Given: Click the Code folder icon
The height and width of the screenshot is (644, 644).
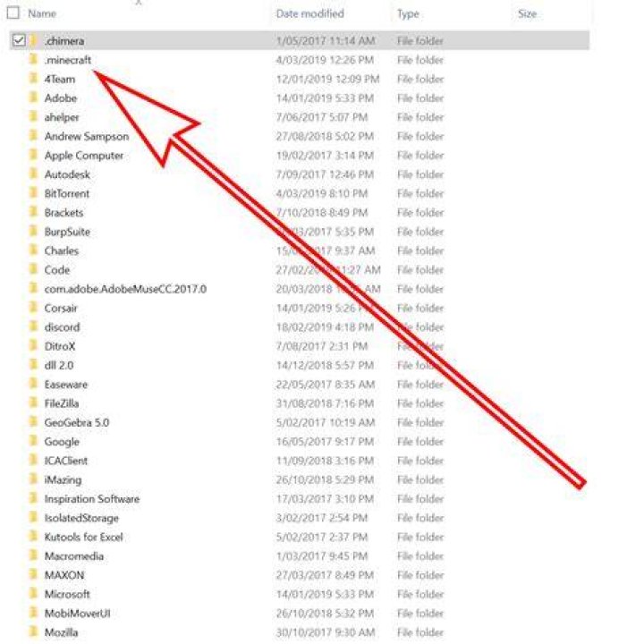Looking at the screenshot, I should [x=34, y=269].
